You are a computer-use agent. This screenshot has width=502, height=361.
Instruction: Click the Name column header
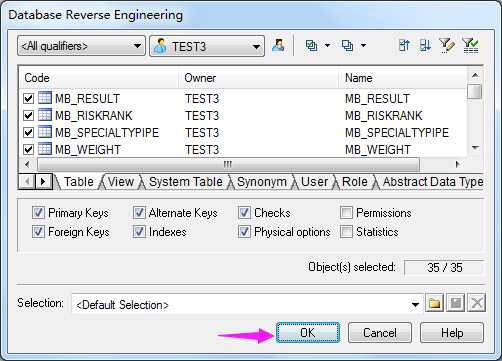tap(403, 78)
